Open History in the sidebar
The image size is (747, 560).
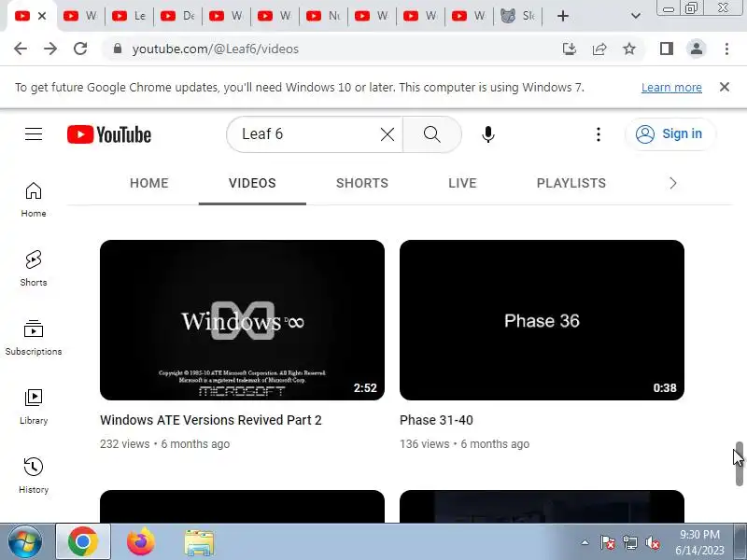pos(34,476)
